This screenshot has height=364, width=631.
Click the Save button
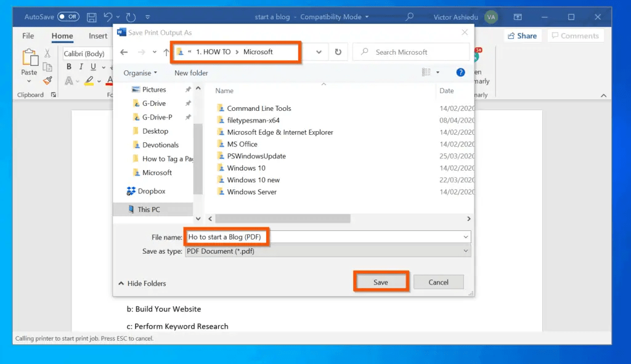381,281
